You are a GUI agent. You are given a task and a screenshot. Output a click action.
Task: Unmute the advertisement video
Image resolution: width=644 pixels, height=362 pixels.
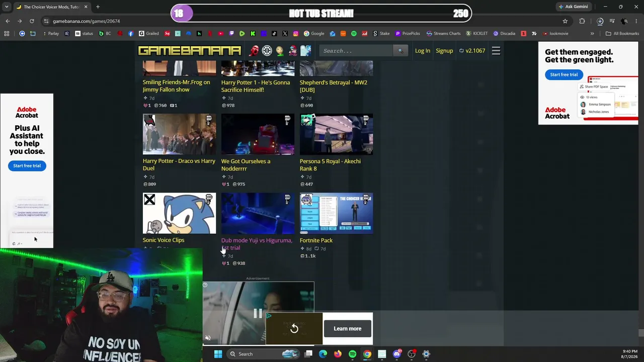(208, 338)
